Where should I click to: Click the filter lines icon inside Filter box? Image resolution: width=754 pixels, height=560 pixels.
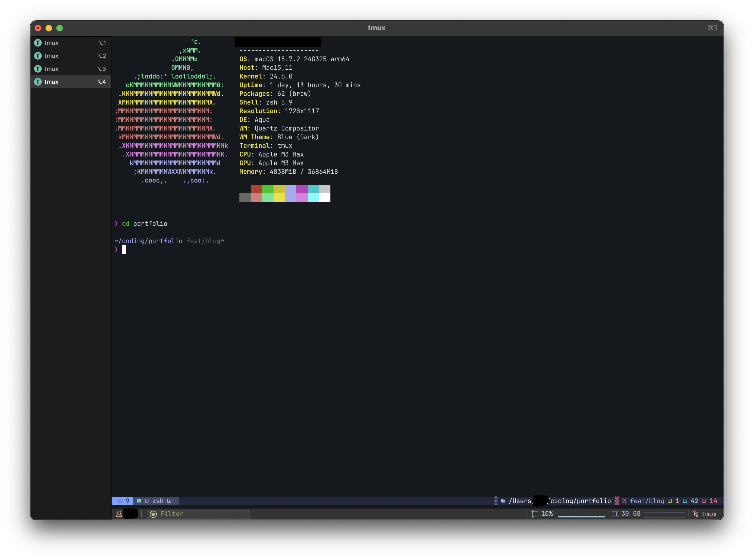(x=153, y=514)
